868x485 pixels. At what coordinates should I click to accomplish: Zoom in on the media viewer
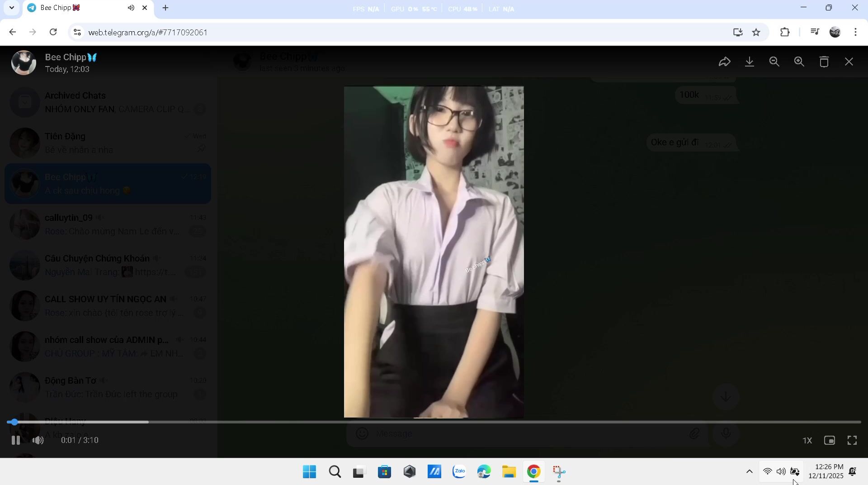coord(799,62)
